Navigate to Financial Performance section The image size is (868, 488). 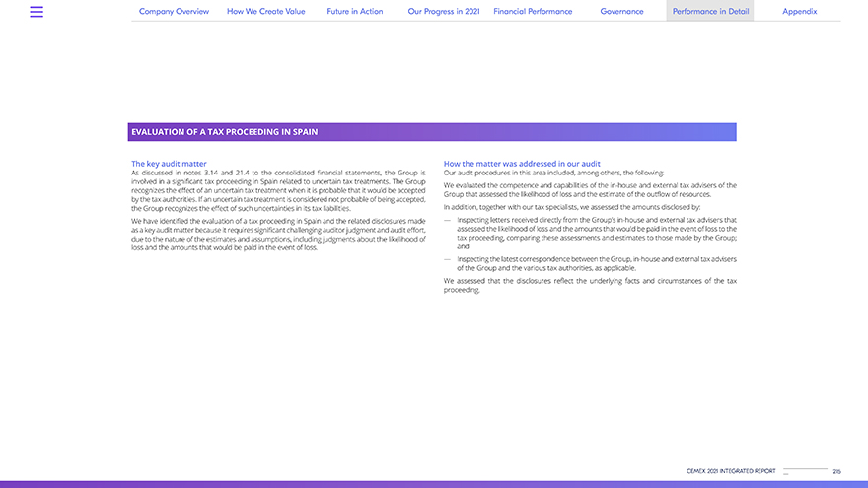click(x=533, y=12)
